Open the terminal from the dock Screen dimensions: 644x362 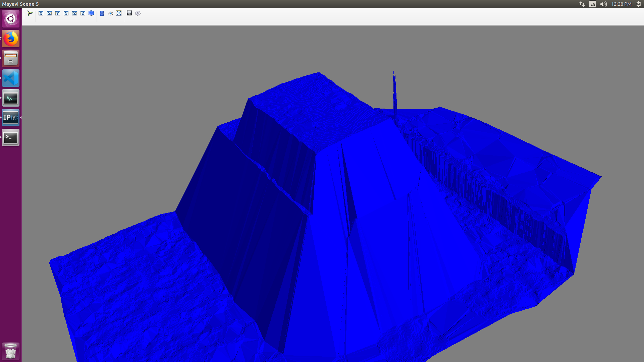(10, 137)
